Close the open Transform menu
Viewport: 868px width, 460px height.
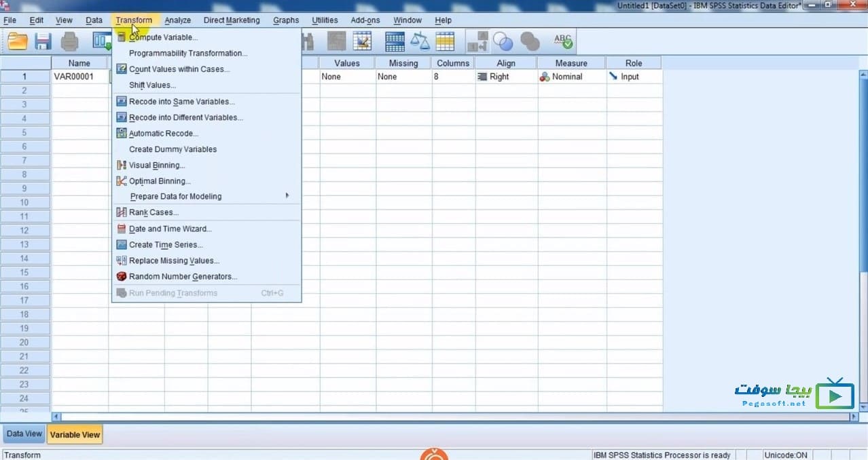pyautogui.click(x=134, y=20)
